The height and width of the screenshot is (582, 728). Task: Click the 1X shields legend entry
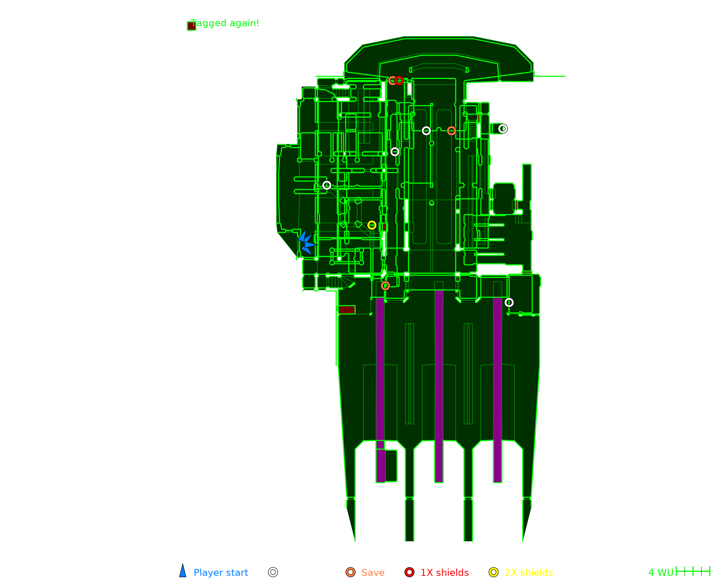[x=444, y=573]
